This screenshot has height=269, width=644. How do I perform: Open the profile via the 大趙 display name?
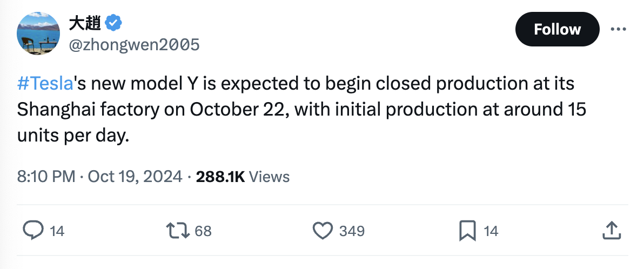[x=85, y=23]
